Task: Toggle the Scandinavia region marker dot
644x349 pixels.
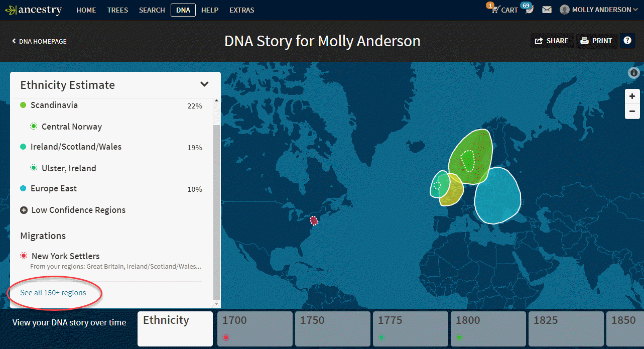Action: [23, 104]
